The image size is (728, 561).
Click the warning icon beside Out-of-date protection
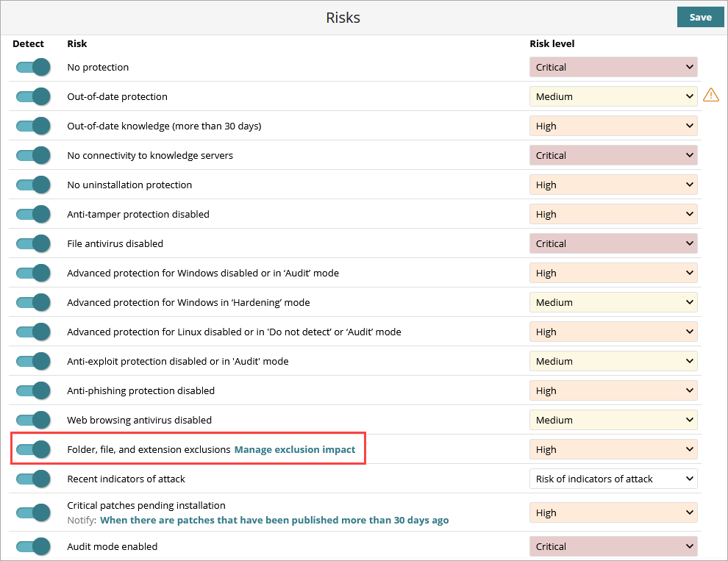pyautogui.click(x=711, y=95)
